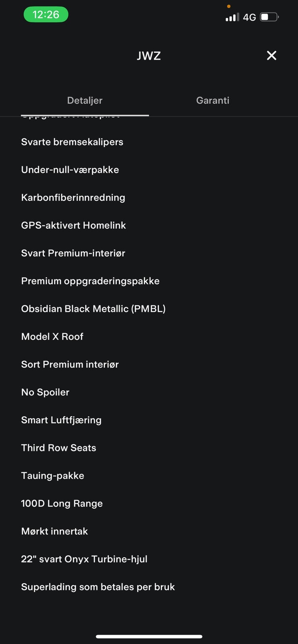Image resolution: width=298 pixels, height=644 pixels.
Task: Select Third Row Seats item
Action: (58, 448)
